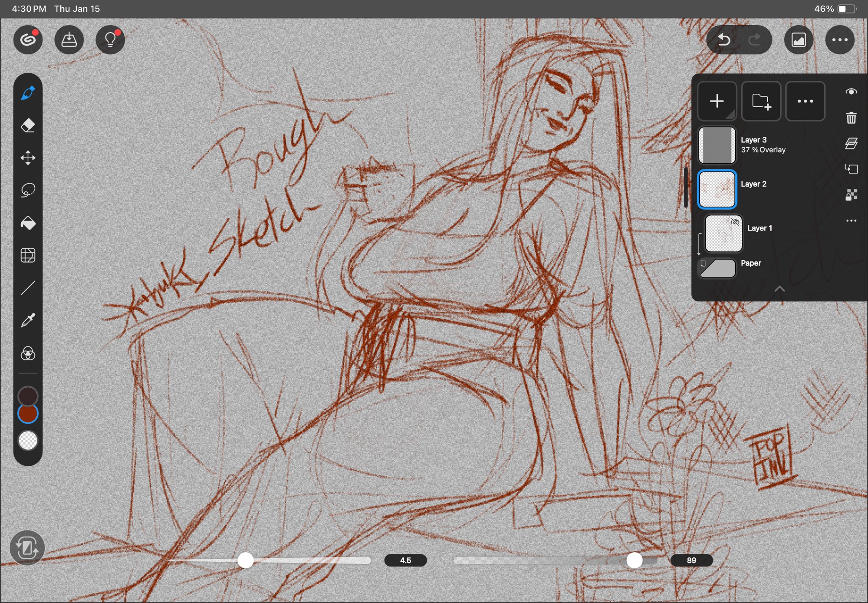Open the Color Harmony adjustment tool
868x603 pixels.
[x=28, y=353]
